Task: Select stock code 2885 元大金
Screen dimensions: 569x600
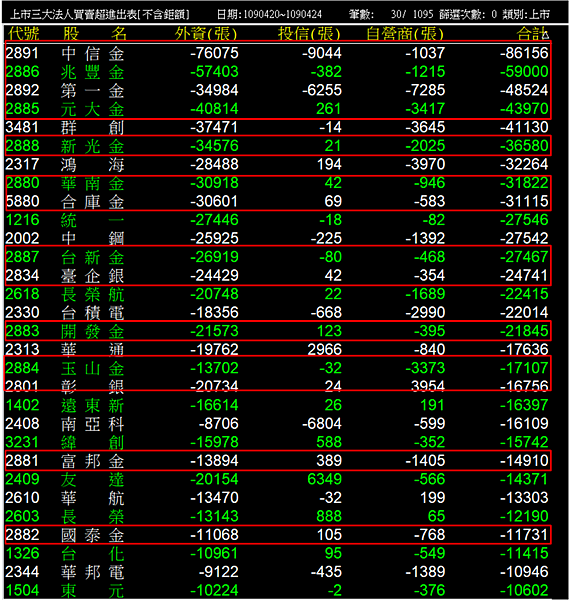Action: click(x=22, y=109)
